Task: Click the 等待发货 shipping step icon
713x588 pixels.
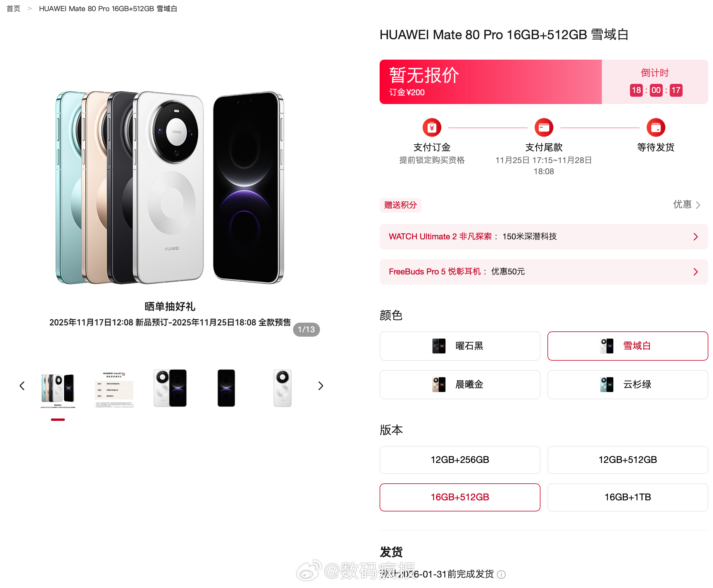Action: [655, 128]
